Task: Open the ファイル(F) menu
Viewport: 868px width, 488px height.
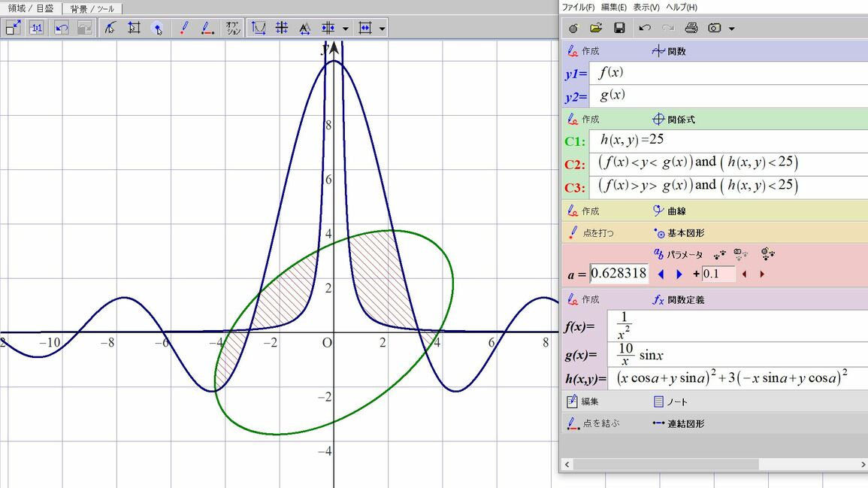Action: pyautogui.click(x=578, y=7)
